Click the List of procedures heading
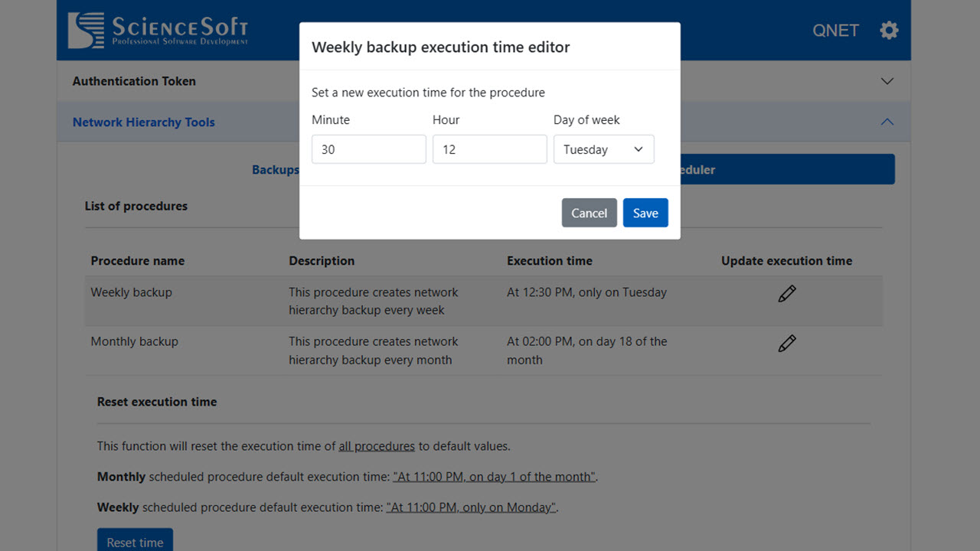 136,206
